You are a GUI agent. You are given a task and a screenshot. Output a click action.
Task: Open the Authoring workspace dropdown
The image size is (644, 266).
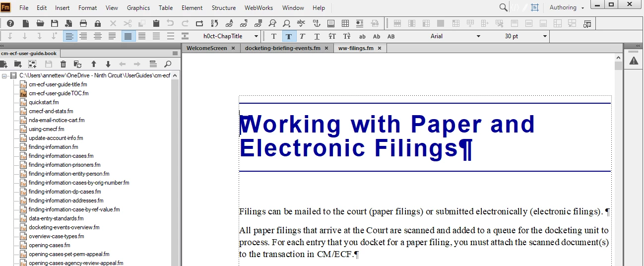click(x=567, y=7)
